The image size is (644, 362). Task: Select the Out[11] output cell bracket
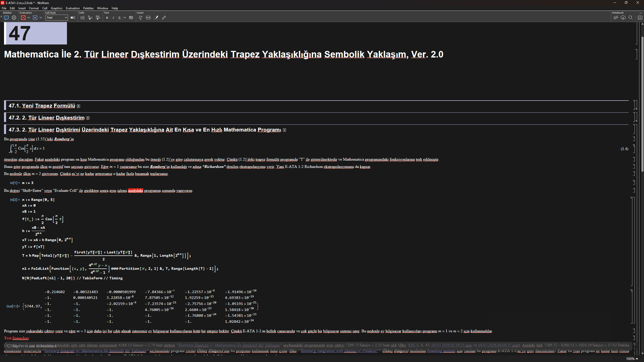[x=632, y=306]
